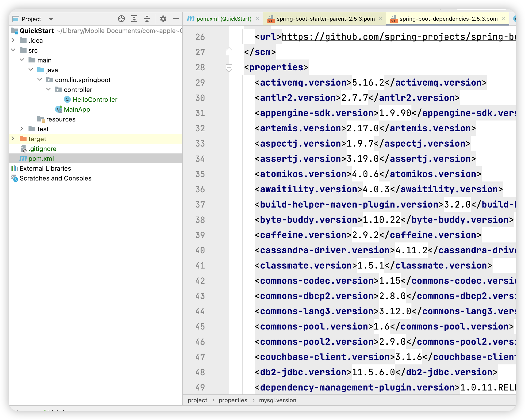The width and height of the screenshot is (525, 420).
Task: Collapse the java source folder
Action: 31,70
